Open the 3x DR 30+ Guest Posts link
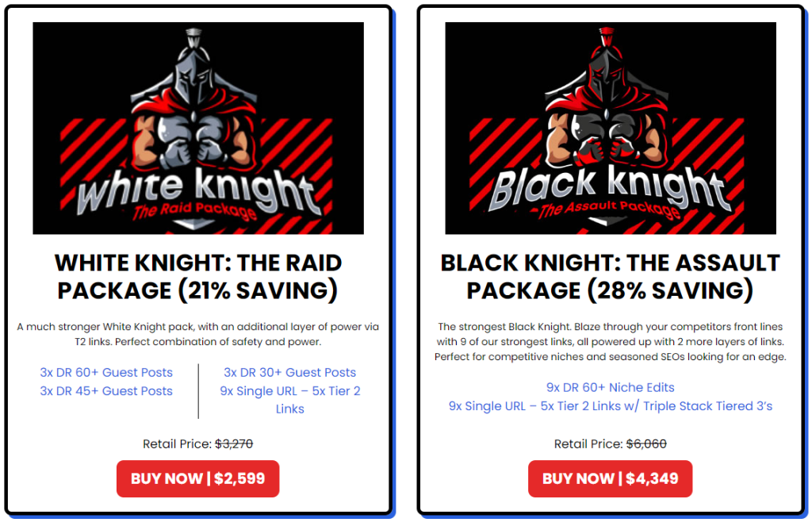The width and height of the screenshot is (812, 526). click(x=289, y=372)
